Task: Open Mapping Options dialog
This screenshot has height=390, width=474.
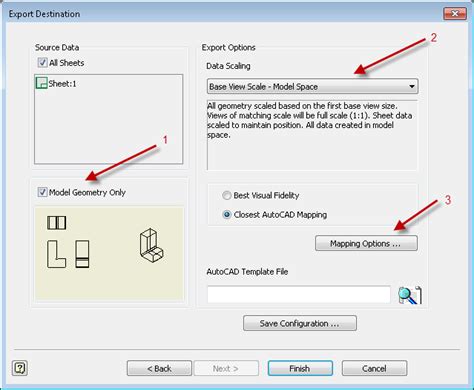Action: click(366, 243)
